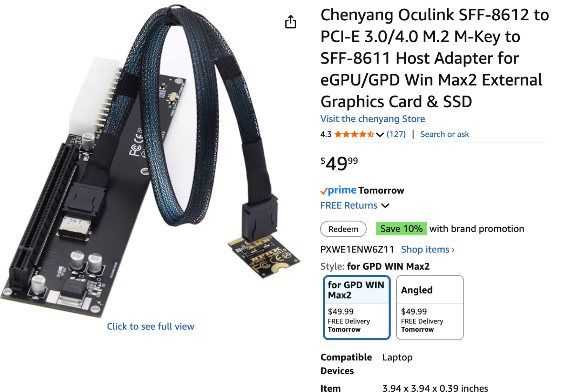Click the product title heading
The width and height of the screenshot is (561, 392).
434,58
